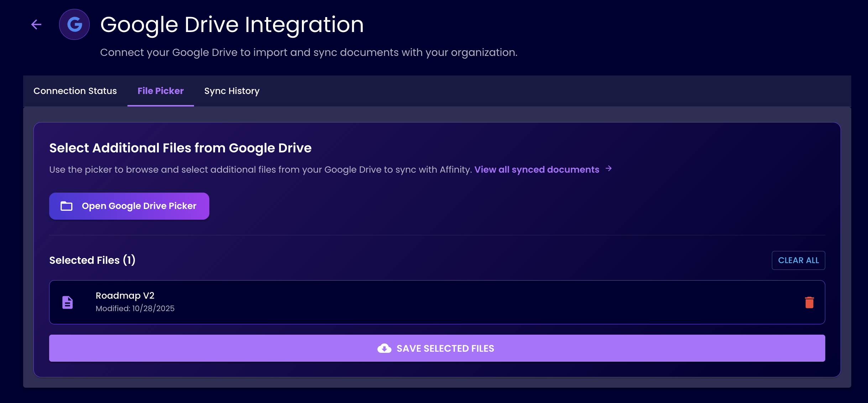This screenshot has height=403, width=868.
Task: Click Select Additional Files heading
Action: click(x=180, y=148)
